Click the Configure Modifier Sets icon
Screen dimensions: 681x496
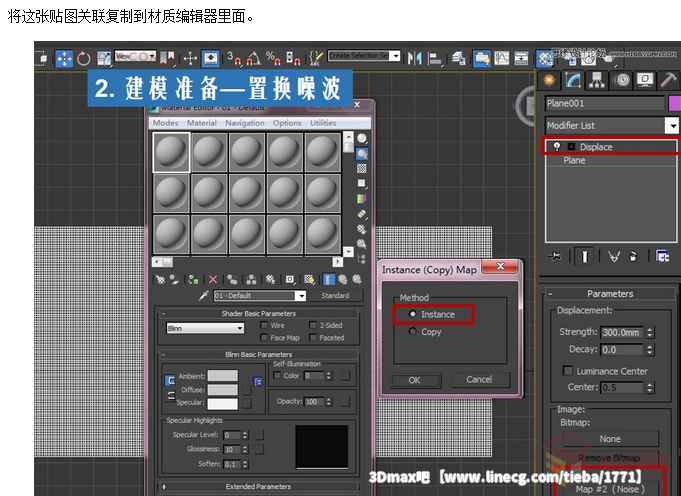point(663,257)
